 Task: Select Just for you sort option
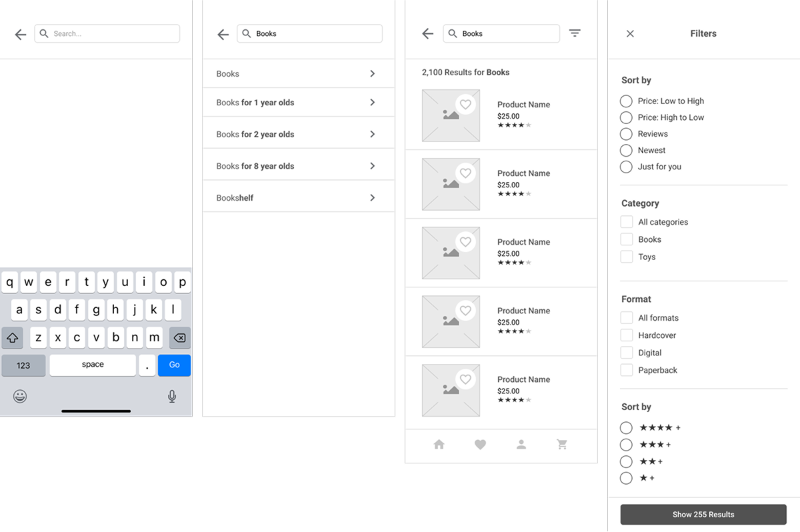(626, 167)
